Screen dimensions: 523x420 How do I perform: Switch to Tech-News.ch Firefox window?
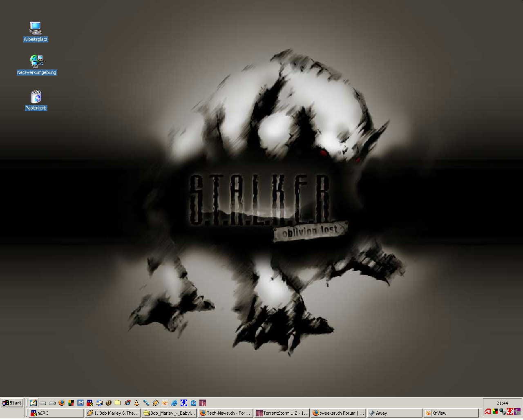pyautogui.click(x=225, y=413)
